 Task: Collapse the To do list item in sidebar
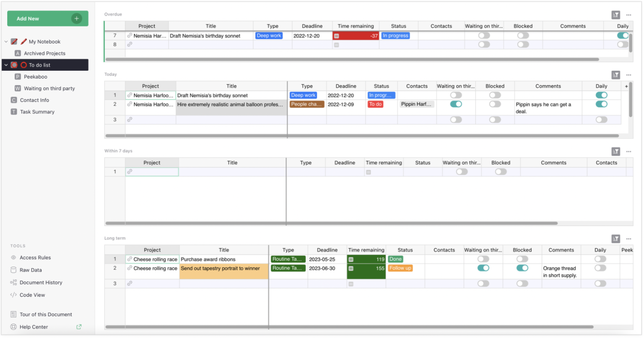pyautogui.click(x=5, y=65)
